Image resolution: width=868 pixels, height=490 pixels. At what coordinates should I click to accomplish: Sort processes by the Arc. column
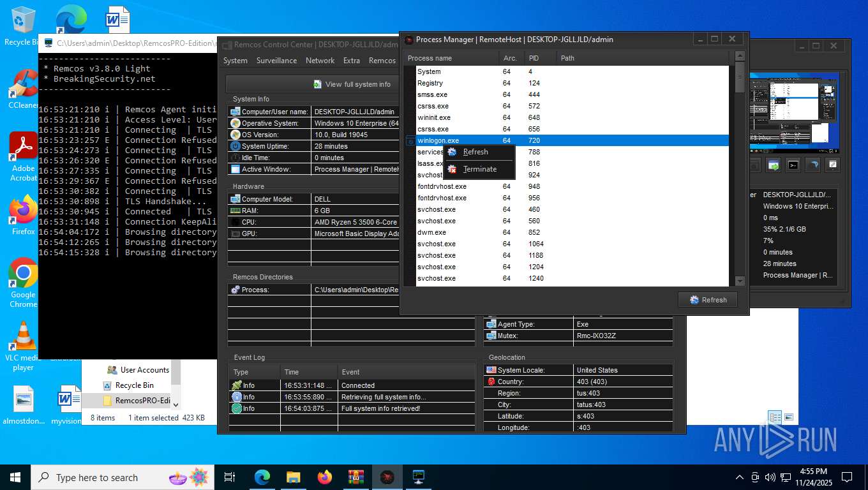511,58
